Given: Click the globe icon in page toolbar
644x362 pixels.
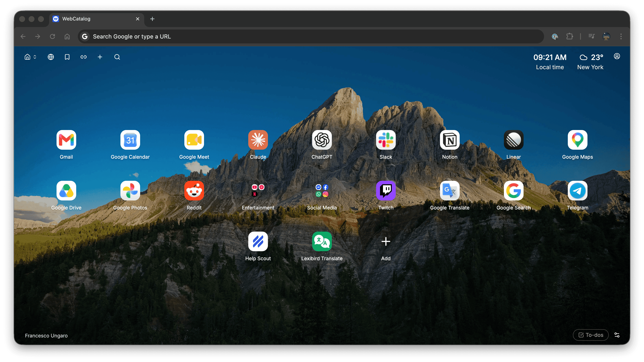Looking at the screenshot, I should pos(51,57).
